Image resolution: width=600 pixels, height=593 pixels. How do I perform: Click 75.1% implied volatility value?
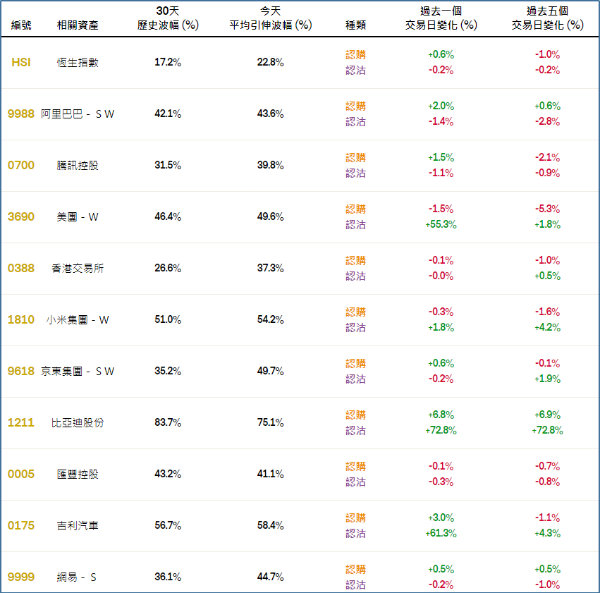[x=271, y=422]
